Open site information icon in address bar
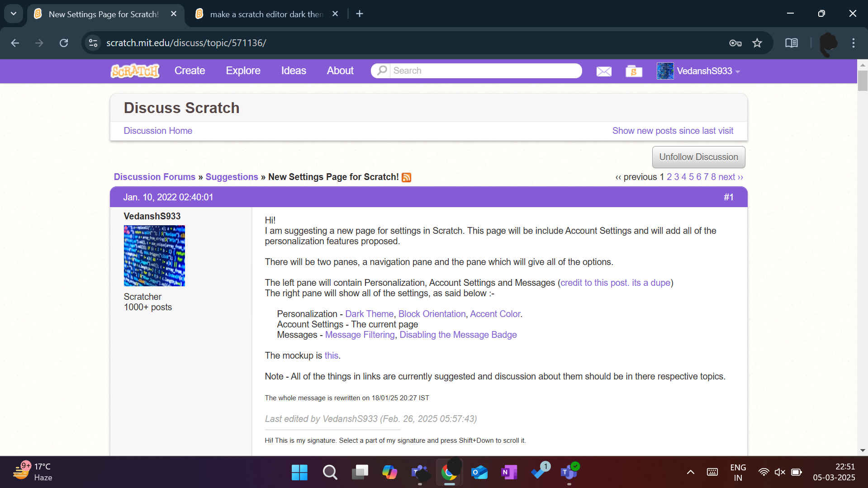Screen dimensions: 868x488 coord(93,43)
